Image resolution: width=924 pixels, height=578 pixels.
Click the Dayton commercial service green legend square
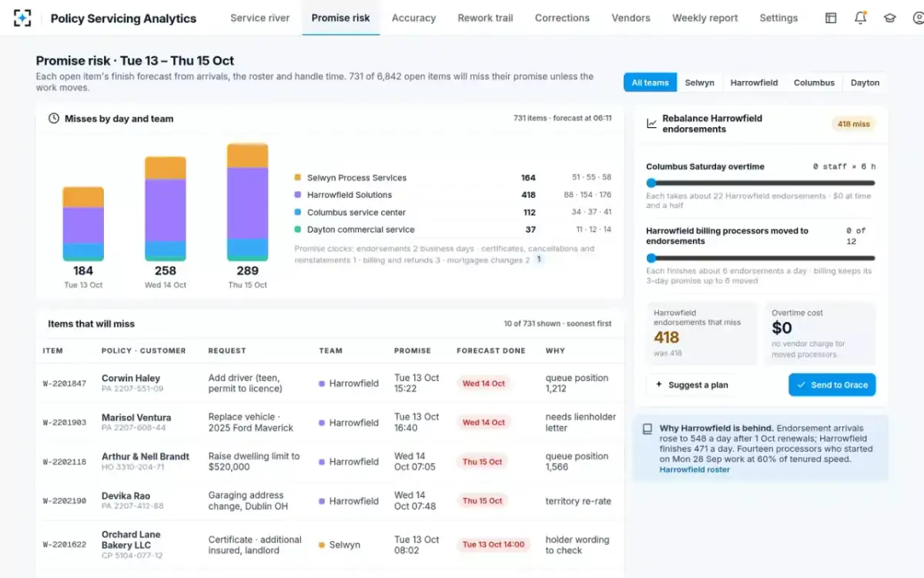point(298,230)
